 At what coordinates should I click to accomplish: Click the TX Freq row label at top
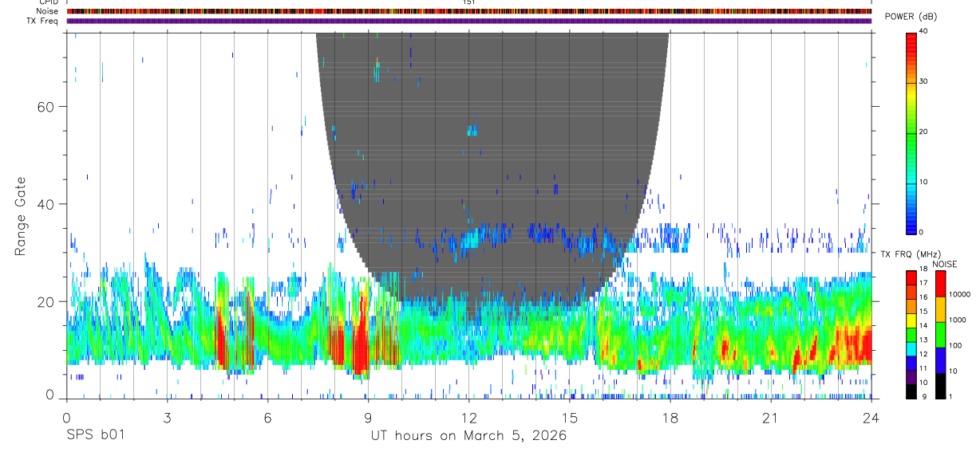[43, 21]
